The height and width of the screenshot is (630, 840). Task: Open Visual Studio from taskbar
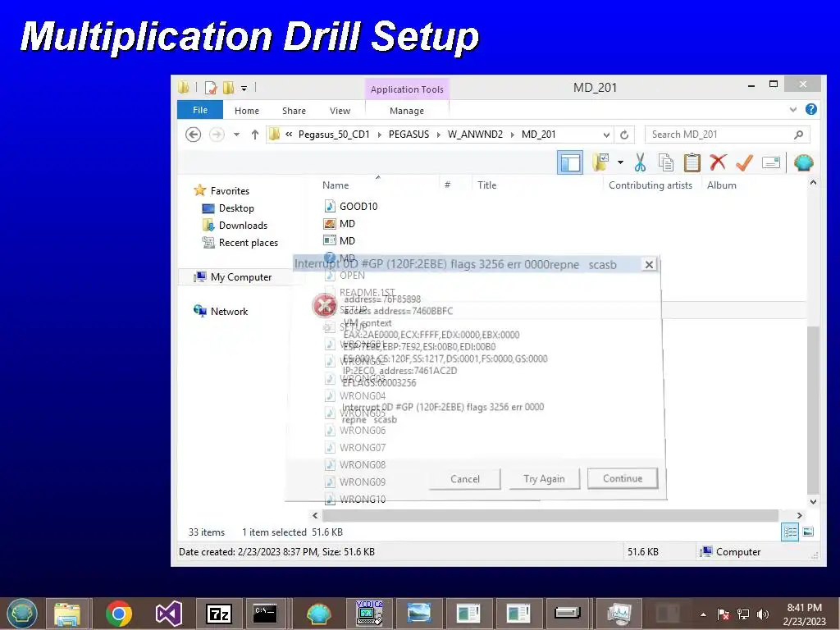click(x=168, y=614)
